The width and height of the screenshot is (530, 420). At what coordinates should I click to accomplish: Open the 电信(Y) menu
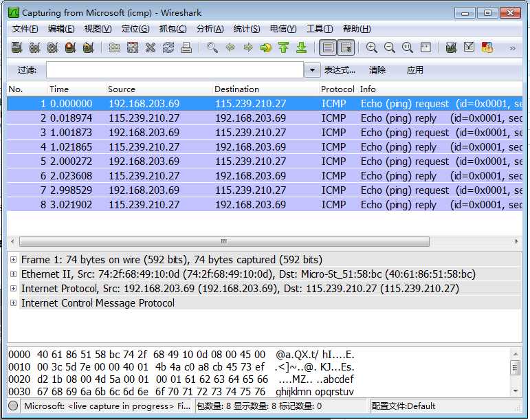pyautogui.click(x=283, y=29)
